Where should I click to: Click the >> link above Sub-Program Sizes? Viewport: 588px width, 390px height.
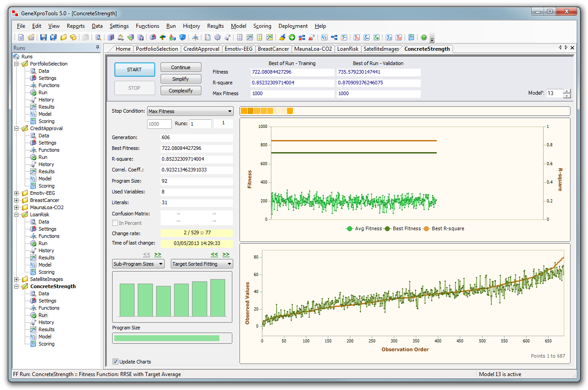(158, 254)
